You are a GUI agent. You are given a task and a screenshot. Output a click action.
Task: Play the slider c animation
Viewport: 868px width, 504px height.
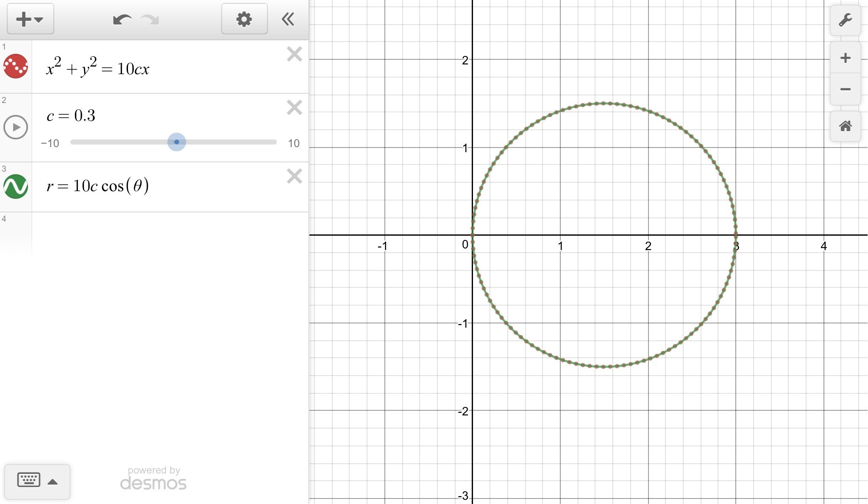pos(16,127)
